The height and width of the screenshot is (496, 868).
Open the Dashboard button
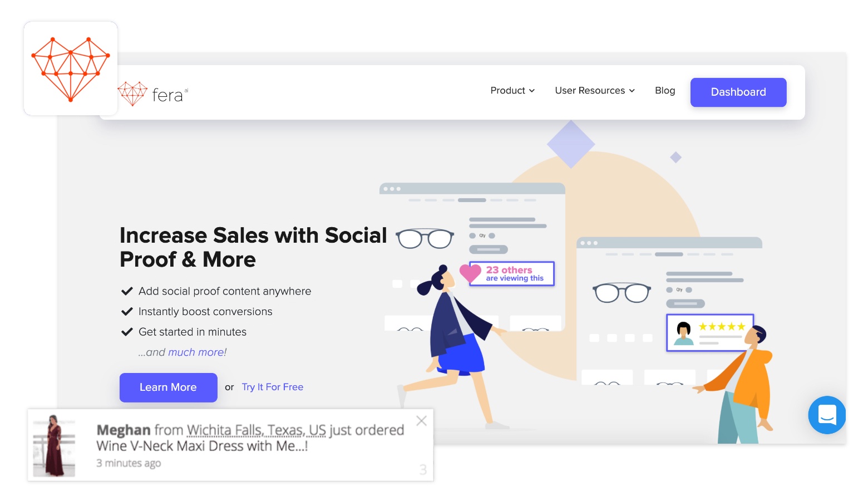point(738,92)
